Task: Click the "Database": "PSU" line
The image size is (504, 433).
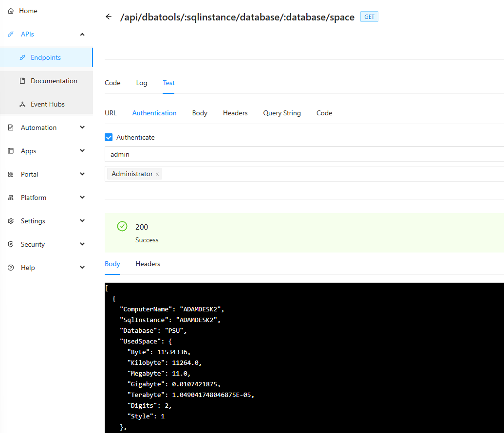Action: (x=153, y=330)
